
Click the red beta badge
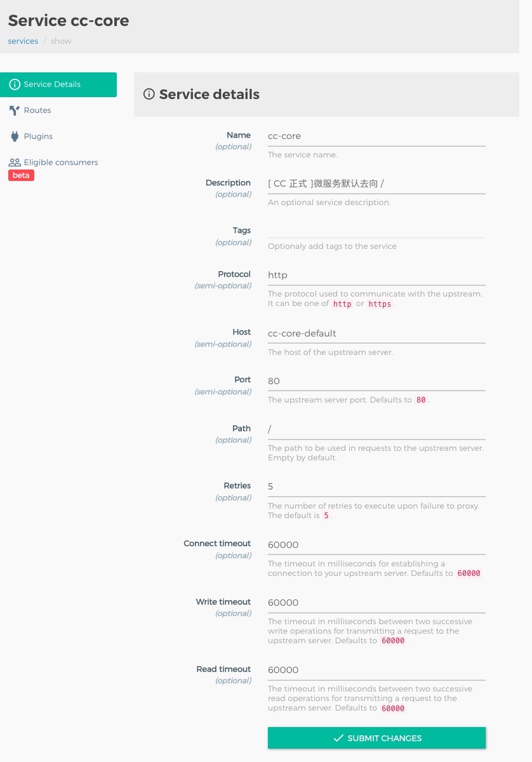[21, 175]
